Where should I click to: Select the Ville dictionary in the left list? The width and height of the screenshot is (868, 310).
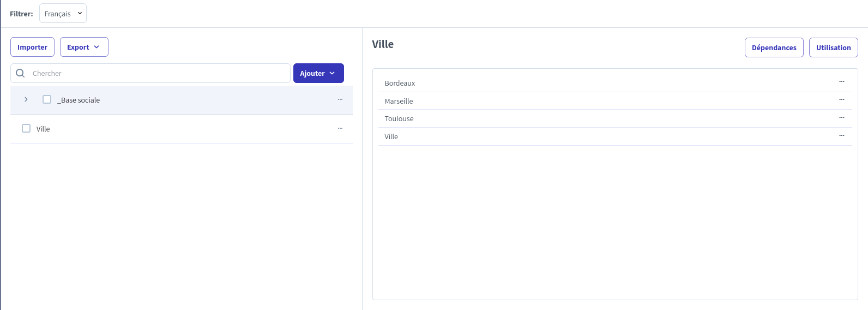43,129
